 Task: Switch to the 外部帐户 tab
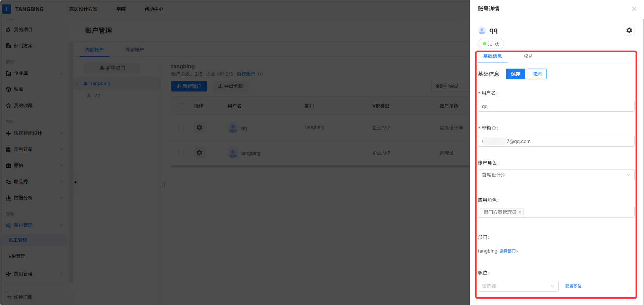[135, 50]
